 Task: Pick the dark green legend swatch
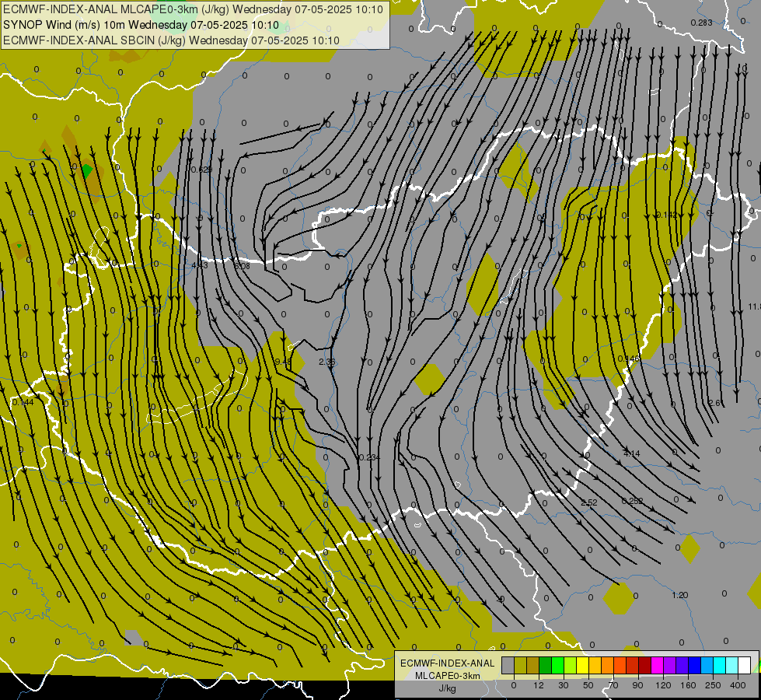pyautogui.click(x=546, y=666)
